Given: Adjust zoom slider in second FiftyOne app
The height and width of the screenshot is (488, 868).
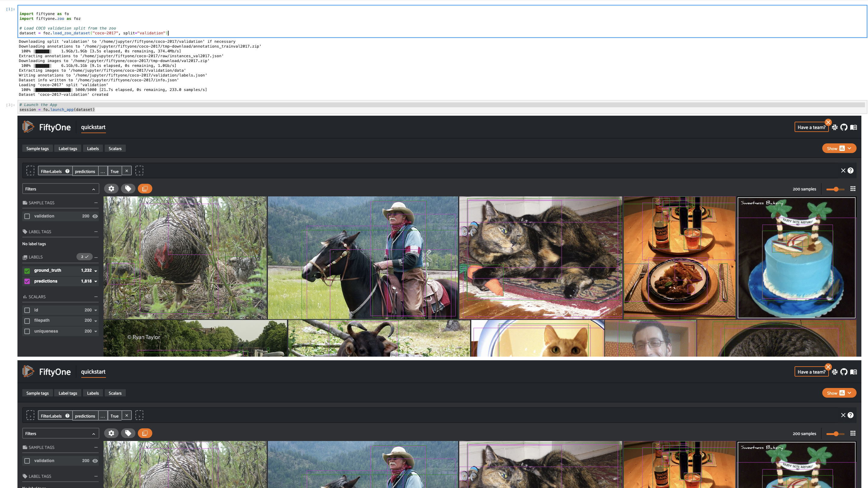Looking at the screenshot, I should point(836,434).
